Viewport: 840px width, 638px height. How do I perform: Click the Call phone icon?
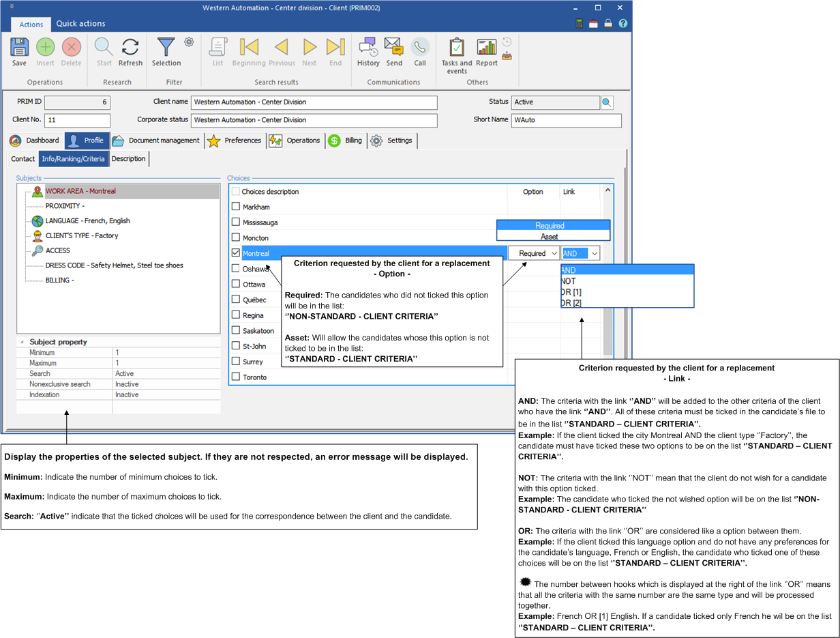pos(420,47)
